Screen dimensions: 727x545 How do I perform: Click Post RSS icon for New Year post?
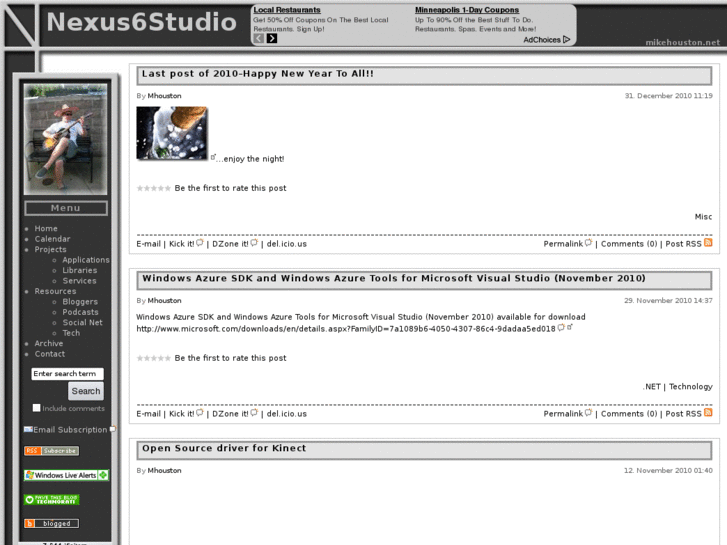pyautogui.click(x=708, y=243)
